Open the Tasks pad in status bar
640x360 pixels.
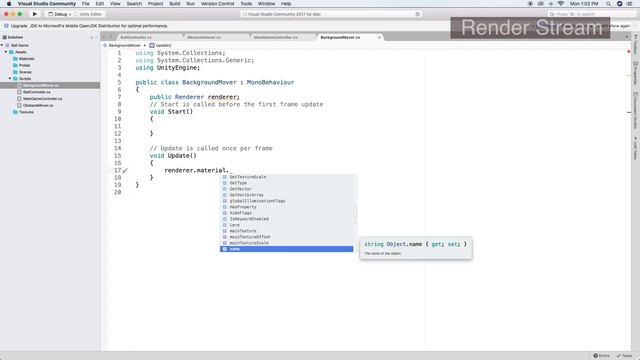[x=624, y=356]
